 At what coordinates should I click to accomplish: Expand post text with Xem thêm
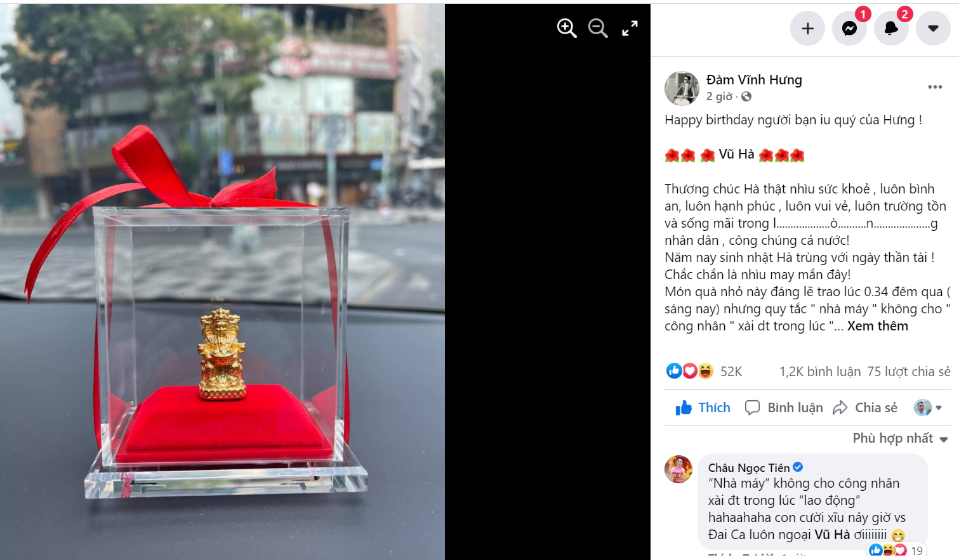pos(878,326)
